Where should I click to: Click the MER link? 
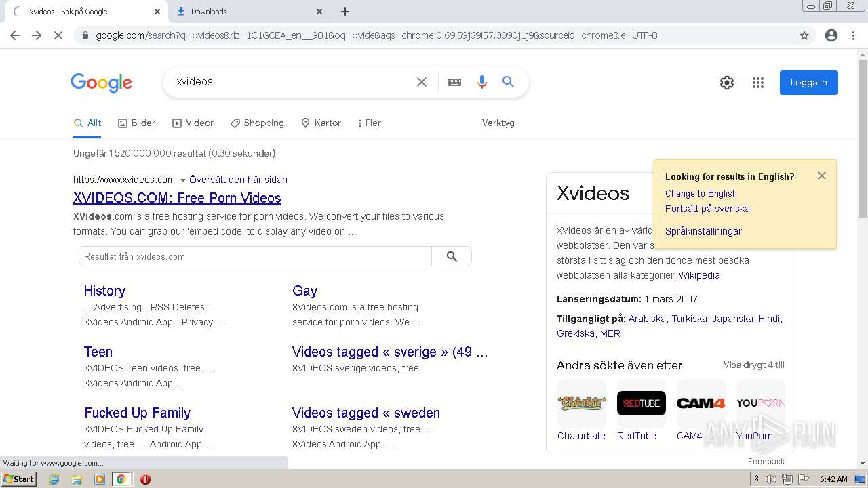coord(610,333)
